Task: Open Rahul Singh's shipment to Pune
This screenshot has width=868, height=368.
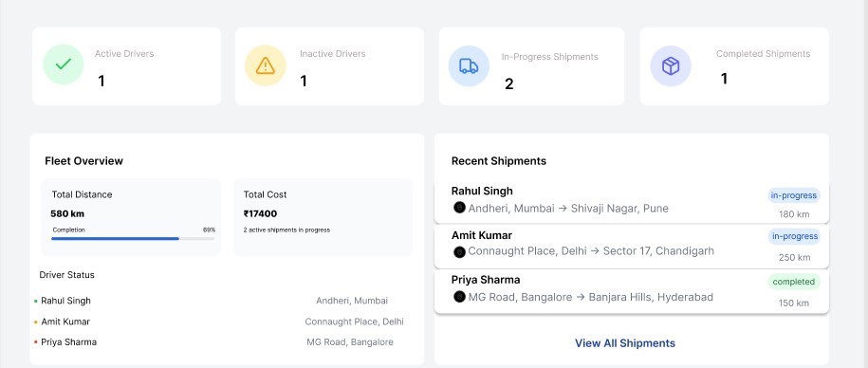Action: click(632, 201)
